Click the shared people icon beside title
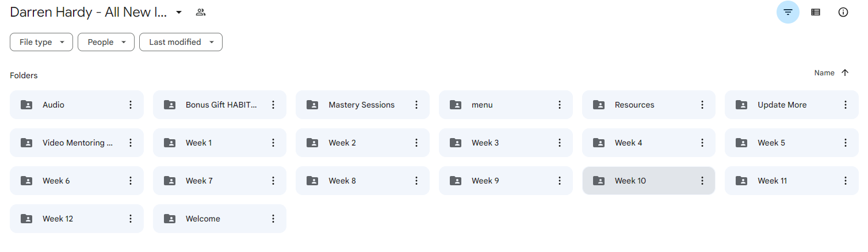Viewport: 868px width, 252px height. tap(200, 12)
